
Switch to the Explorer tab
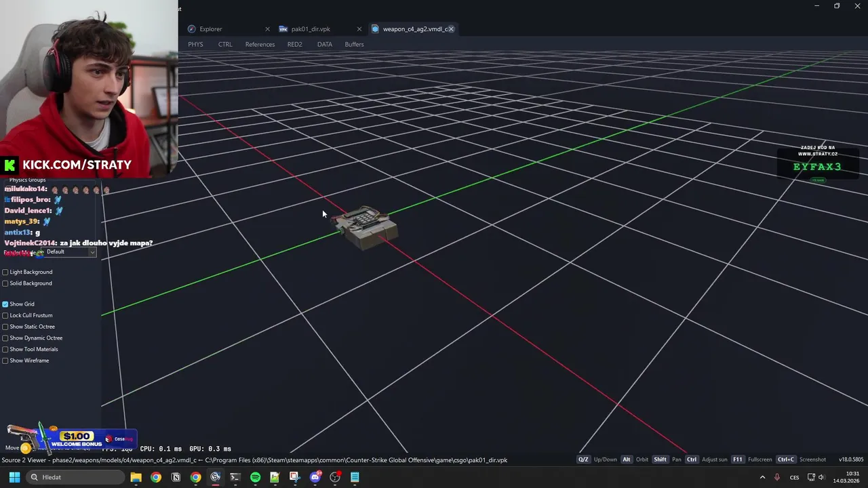click(x=228, y=29)
